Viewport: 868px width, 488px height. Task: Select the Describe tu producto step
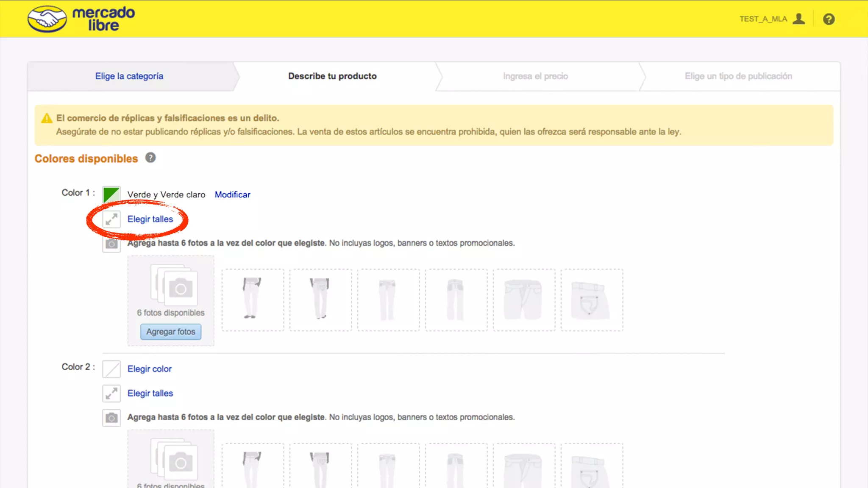click(x=332, y=76)
